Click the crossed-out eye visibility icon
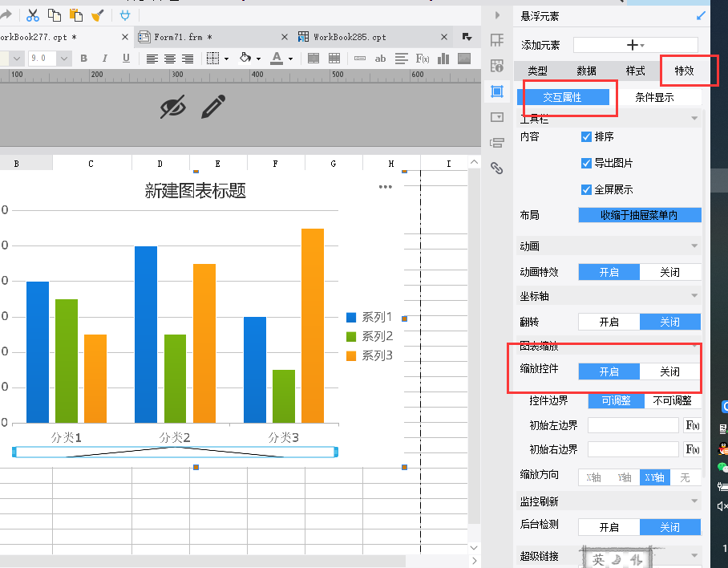 tap(172, 107)
